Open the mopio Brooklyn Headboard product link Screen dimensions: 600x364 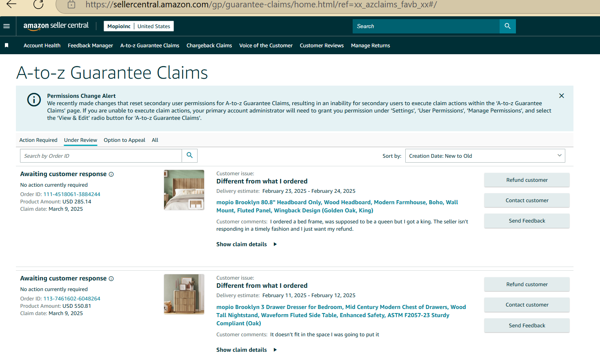[x=337, y=206]
